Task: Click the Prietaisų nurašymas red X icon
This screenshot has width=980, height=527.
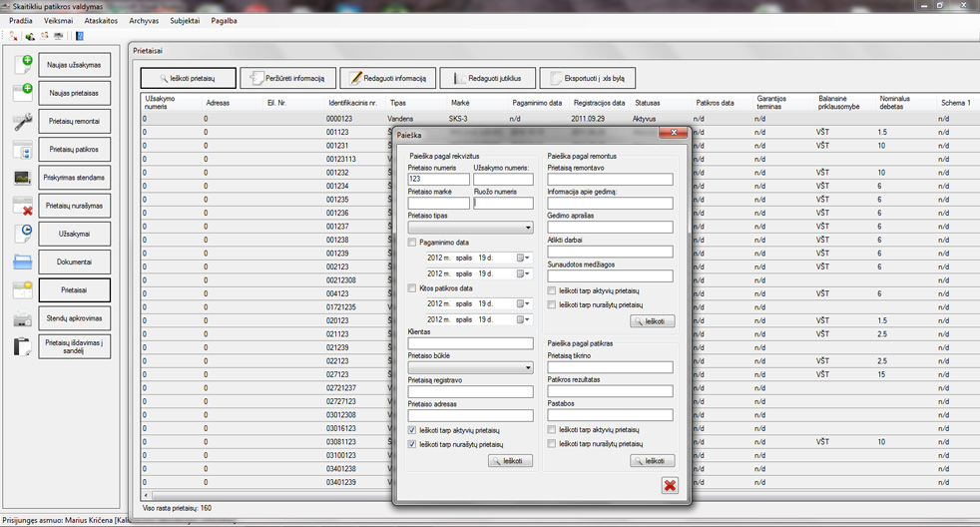Action: click(22, 206)
